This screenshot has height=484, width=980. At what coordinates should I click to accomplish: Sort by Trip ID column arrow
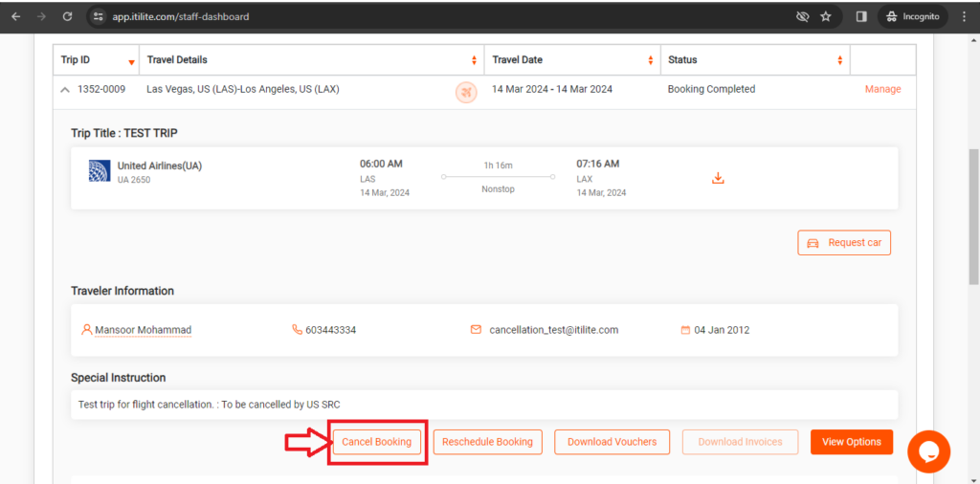(x=131, y=62)
